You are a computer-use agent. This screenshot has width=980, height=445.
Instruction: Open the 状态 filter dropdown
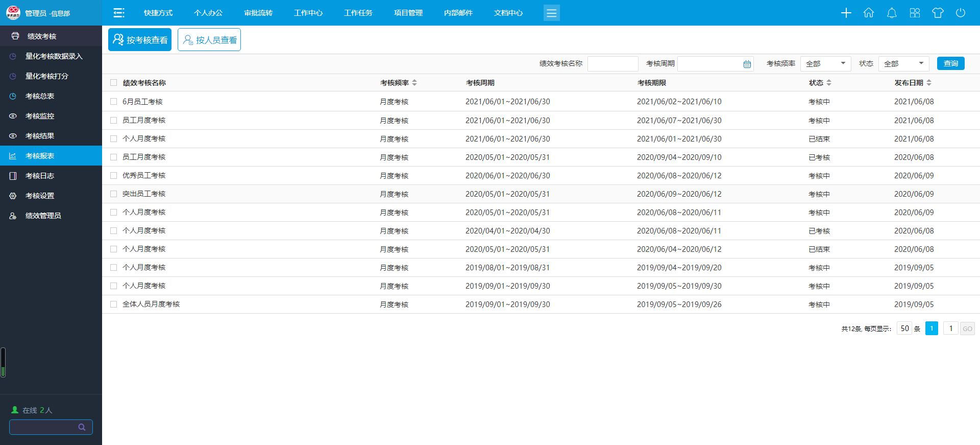pyautogui.click(x=903, y=64)
